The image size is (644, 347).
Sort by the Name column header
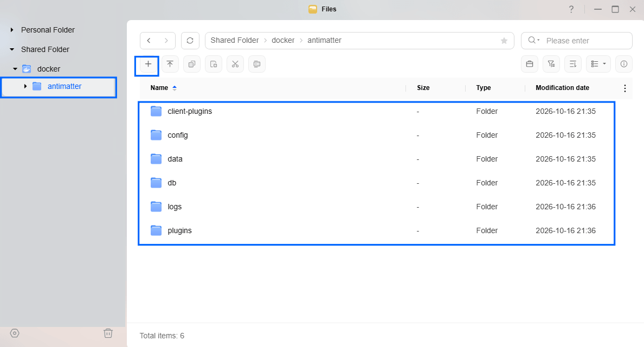[x=159, y=88]
